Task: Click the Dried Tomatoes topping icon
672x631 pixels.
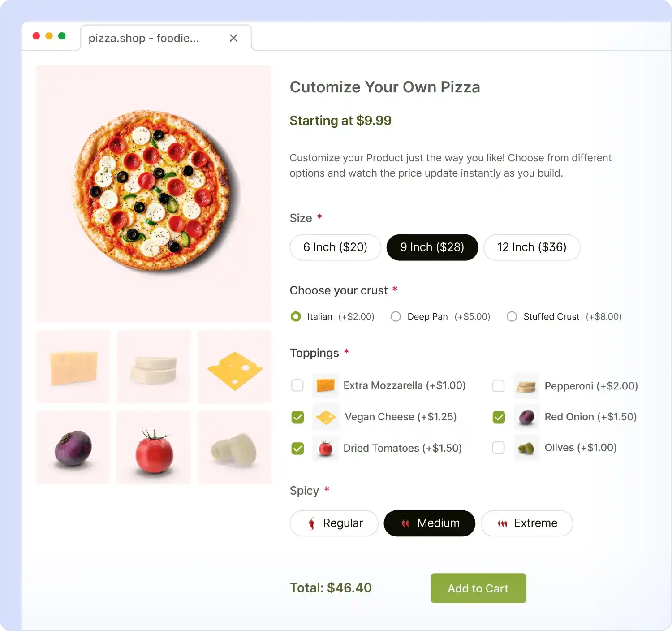Action: click(326, 448)
